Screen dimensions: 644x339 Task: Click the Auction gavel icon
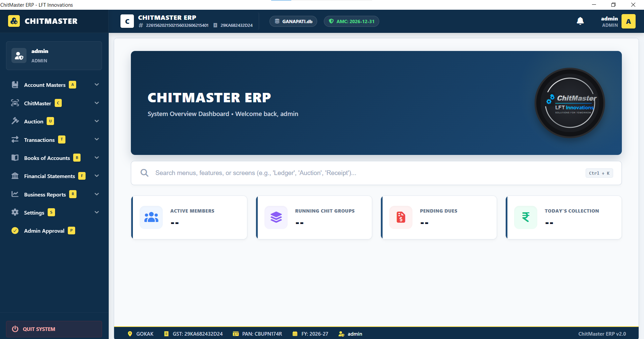[15, 121]
